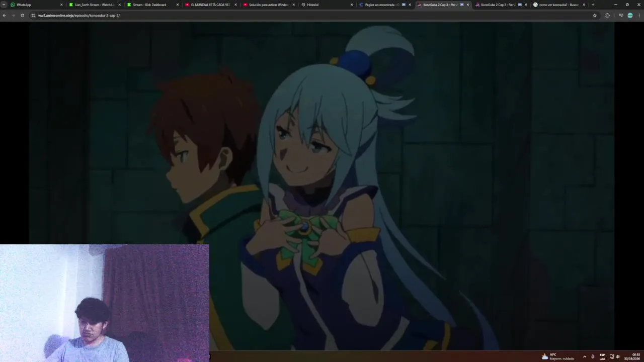The height and width of the screenshot is (362, 644).
Task: Open the Lian_Sorth Stream tab
Action: (x=94, y=5)
